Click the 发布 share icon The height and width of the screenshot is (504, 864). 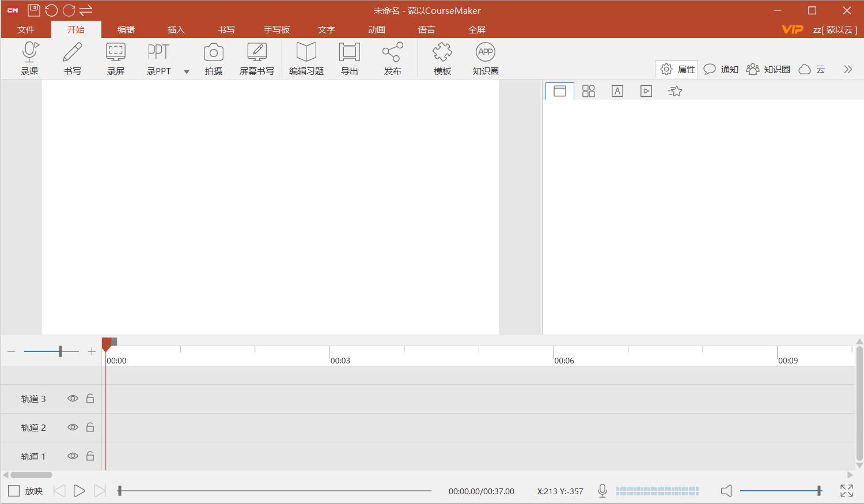pos(393,53)
